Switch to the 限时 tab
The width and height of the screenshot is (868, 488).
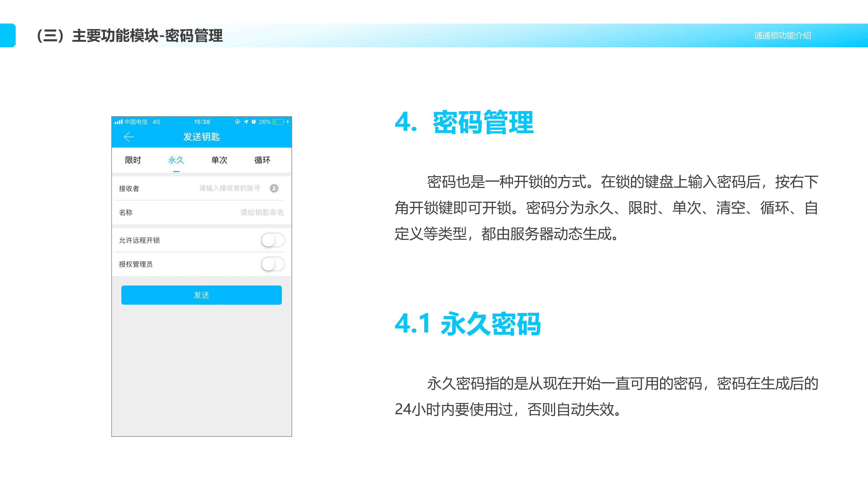pyautogui.click(x=133, y=160)
